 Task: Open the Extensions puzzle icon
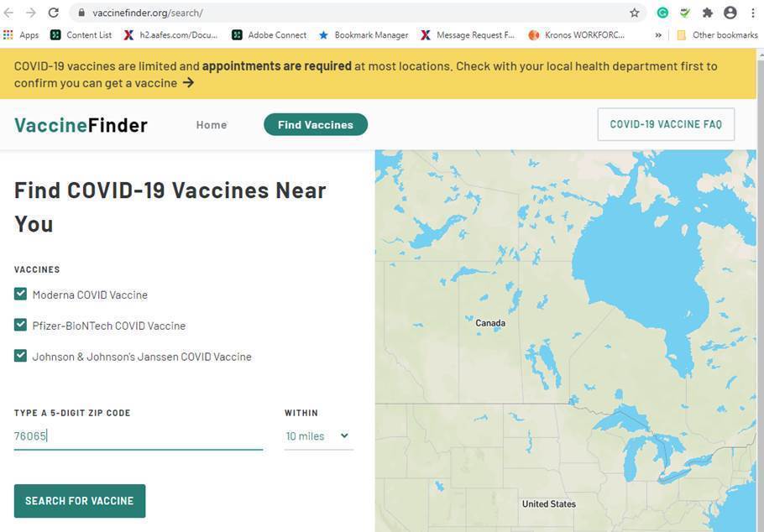[708, 13]
